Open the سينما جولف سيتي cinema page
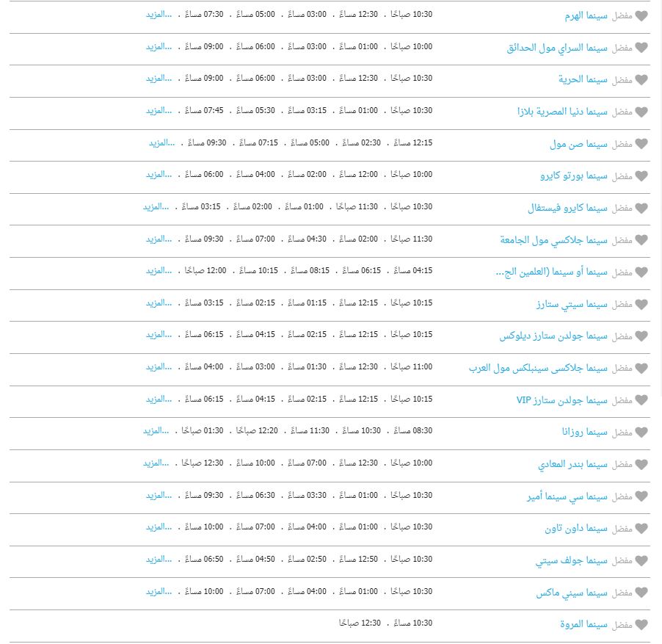This screenshot has height=644, width=662. click(x=572, y=561)
